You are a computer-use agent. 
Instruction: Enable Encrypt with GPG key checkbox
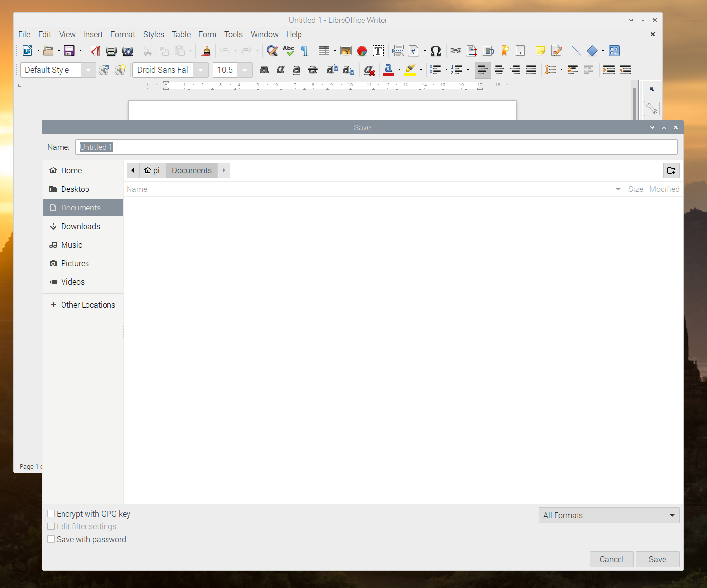(51, 514)
